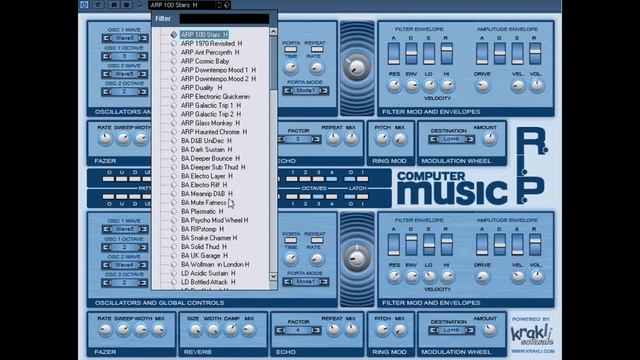Click right arrow of ECHO FACTOR showing 4
This screenshot has width=640, height=360.
pyautogui.click(x=316, y=330)
